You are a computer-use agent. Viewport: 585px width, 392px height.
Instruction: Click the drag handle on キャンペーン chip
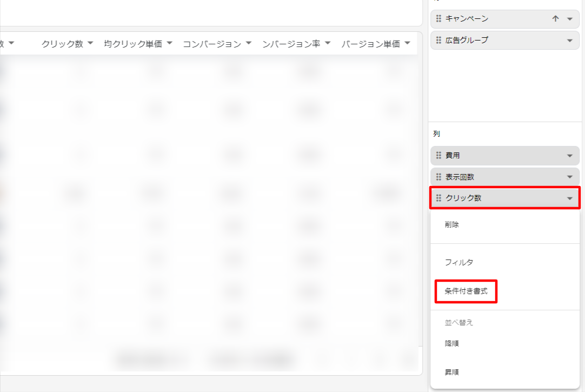pos(438,19)
